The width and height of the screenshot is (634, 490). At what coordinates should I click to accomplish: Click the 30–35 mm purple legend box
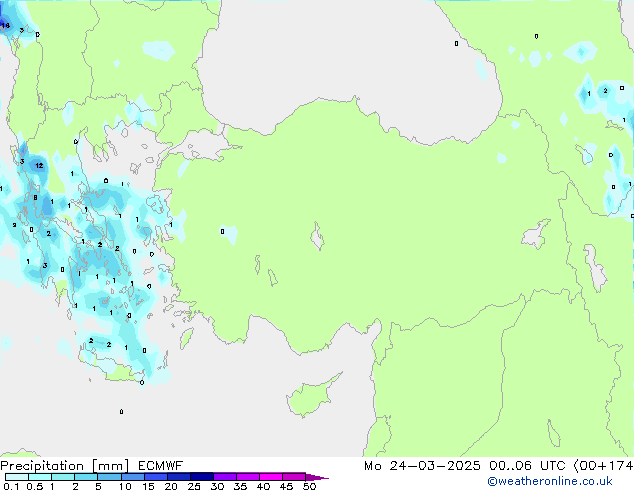tap(225, 477)
